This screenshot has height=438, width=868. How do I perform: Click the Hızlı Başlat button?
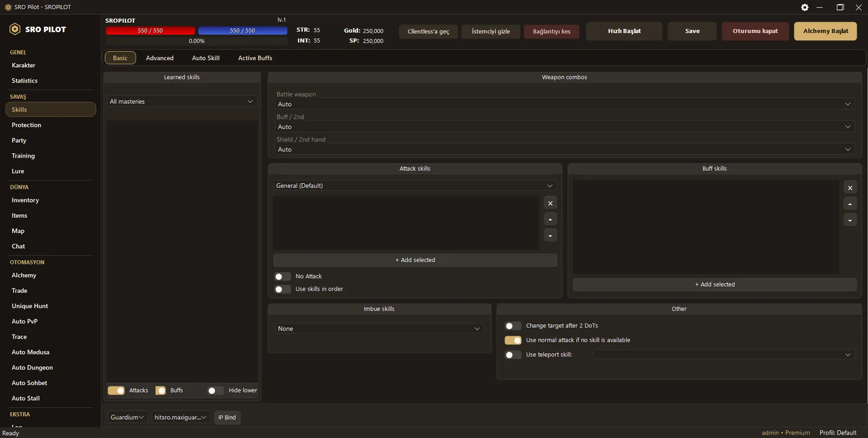(624, 31)
